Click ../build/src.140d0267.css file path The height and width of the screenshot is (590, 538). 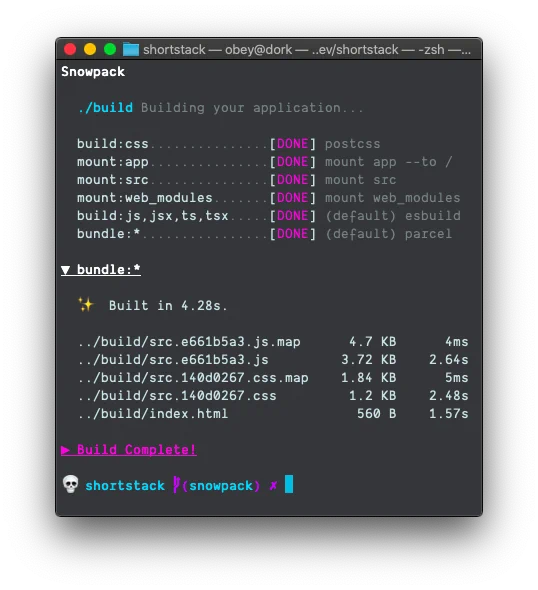click(177, 396)
